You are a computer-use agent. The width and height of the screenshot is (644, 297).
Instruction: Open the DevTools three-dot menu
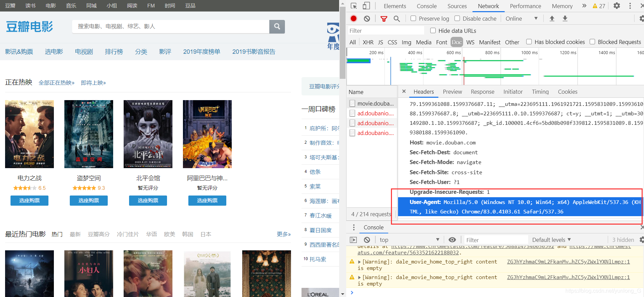coord(630,6)
